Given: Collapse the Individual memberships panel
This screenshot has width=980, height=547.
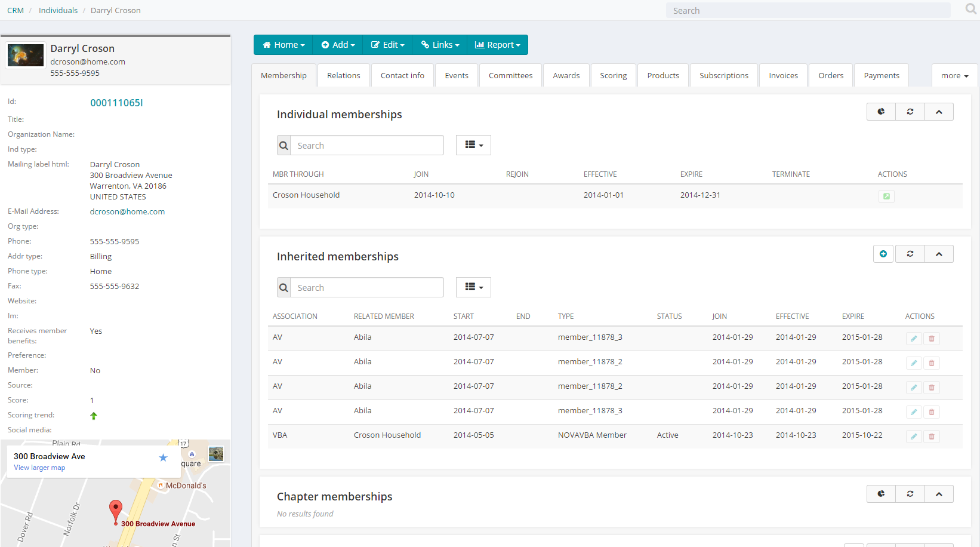Looking at the screenshot, I should [939, 112].
